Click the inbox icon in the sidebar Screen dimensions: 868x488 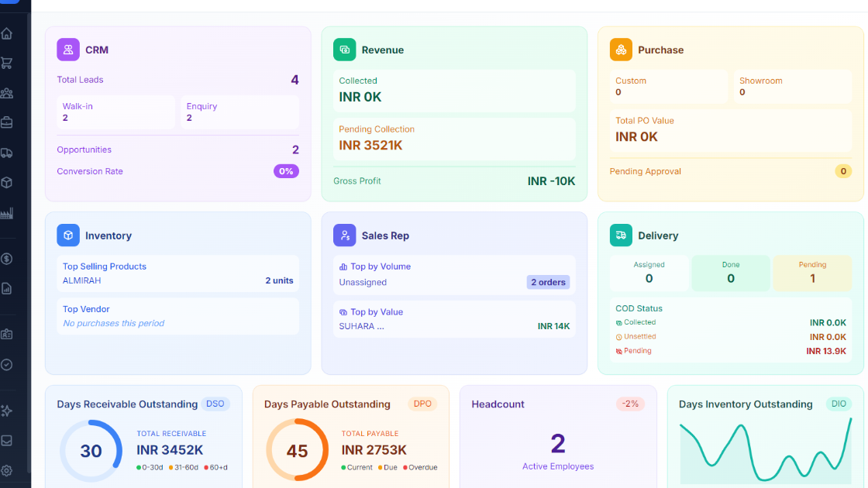pyautogui.click(x=7, y=441)
